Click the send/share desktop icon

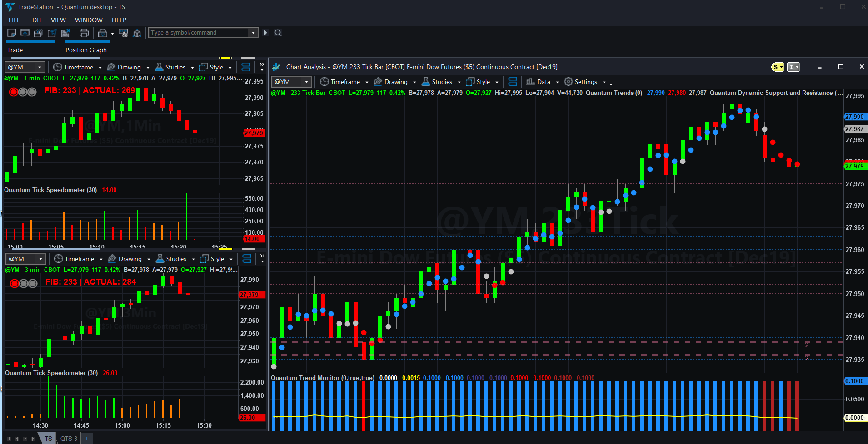pyautogui.click(x=52, y=33)
